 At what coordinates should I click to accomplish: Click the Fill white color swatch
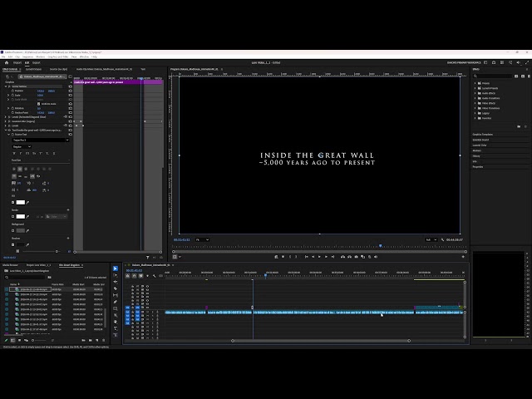(21, 203)
